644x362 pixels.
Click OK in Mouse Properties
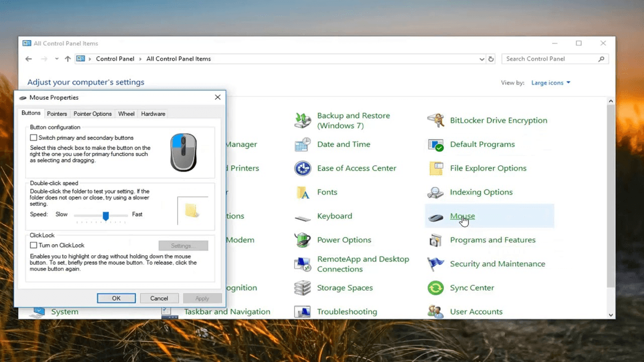click(116, 298)
